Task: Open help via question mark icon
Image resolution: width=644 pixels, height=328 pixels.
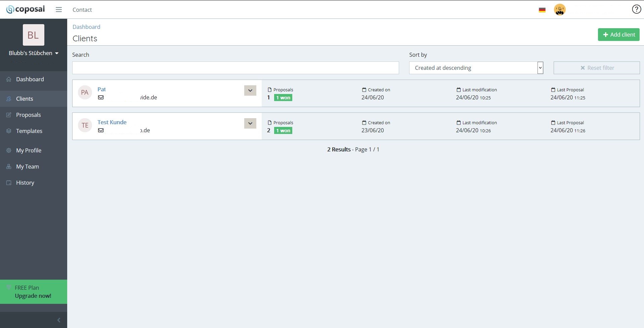Action: click(636, 9)
